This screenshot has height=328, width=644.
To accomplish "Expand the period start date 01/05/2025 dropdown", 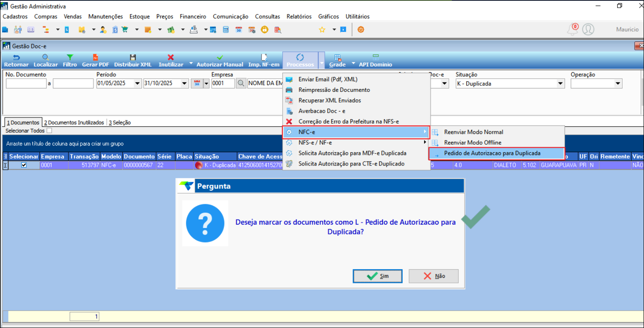I will coord(137,84).
